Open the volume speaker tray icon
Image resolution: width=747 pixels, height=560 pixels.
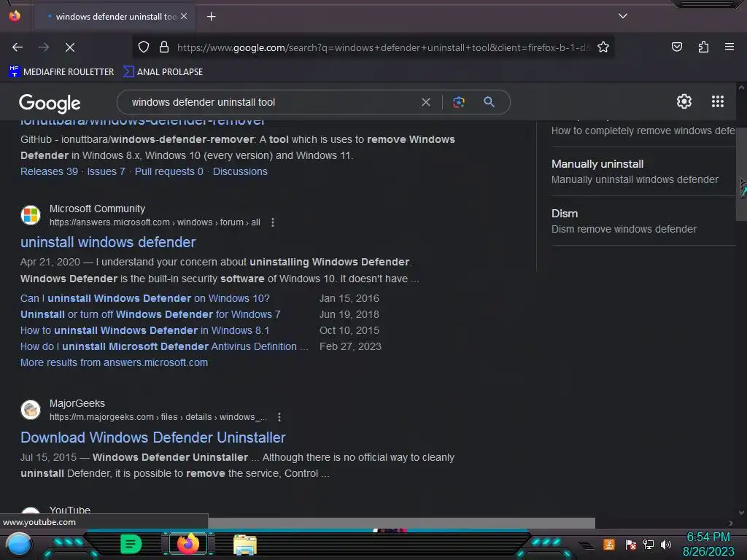pyautogui.click(x=666, y=544)
